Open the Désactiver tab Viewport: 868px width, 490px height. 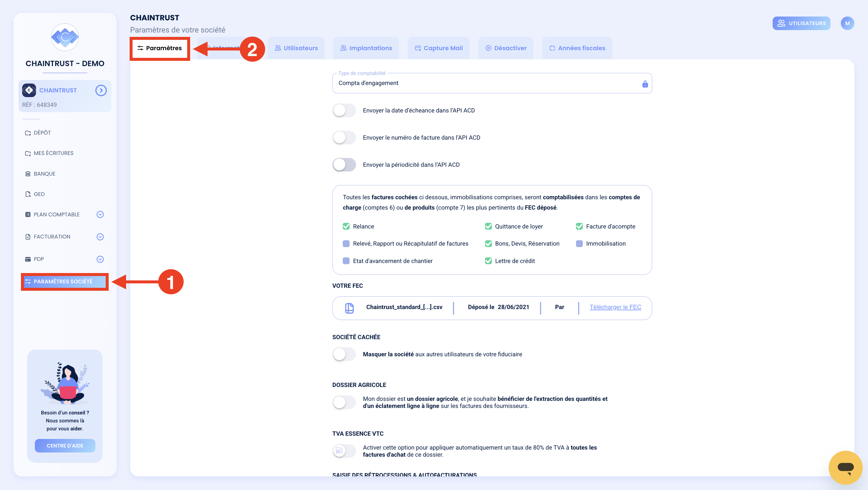click(506, 48)
